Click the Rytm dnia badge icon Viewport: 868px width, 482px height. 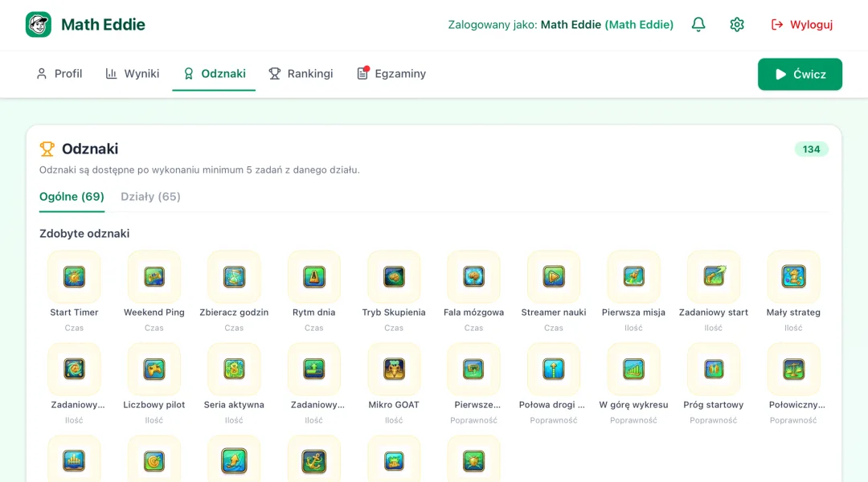coord(314,276)
